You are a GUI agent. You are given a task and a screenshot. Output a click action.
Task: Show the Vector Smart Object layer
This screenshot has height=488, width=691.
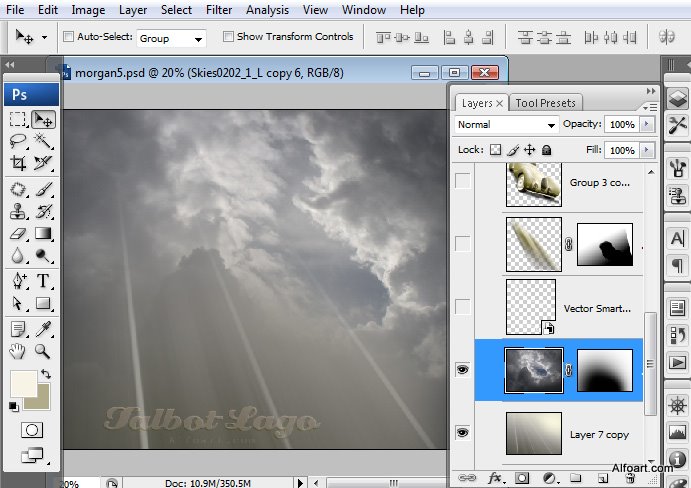point(462,307)
